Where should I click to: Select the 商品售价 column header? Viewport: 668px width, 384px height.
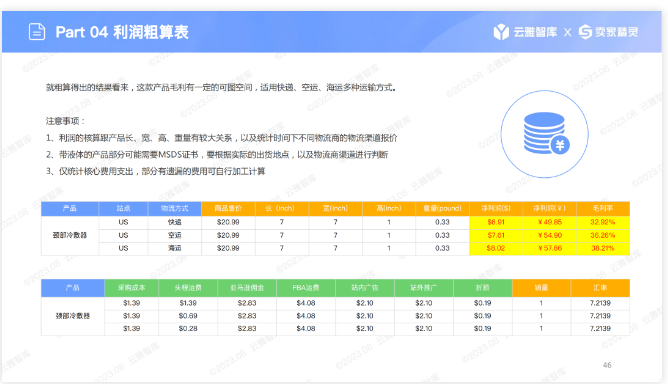point(228,208)
